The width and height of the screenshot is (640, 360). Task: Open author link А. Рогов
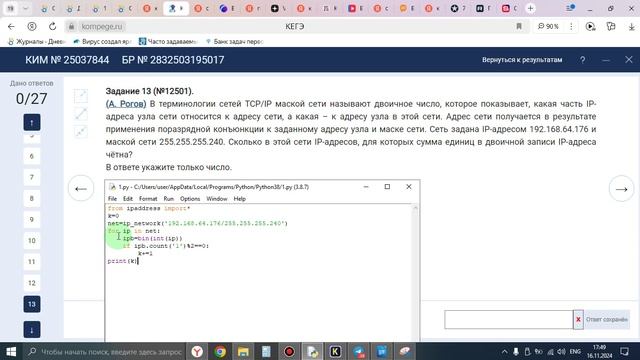(x=126, y=104)
